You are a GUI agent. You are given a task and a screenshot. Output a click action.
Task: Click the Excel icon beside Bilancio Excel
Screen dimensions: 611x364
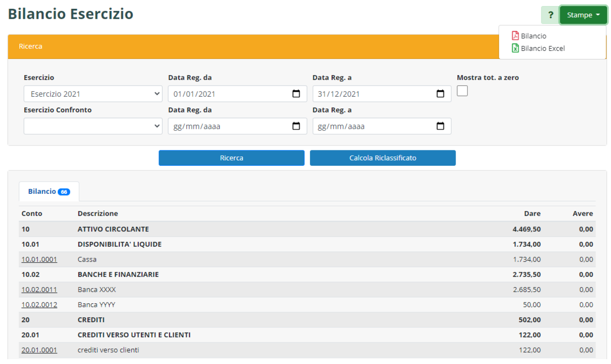tap(515, 48)
